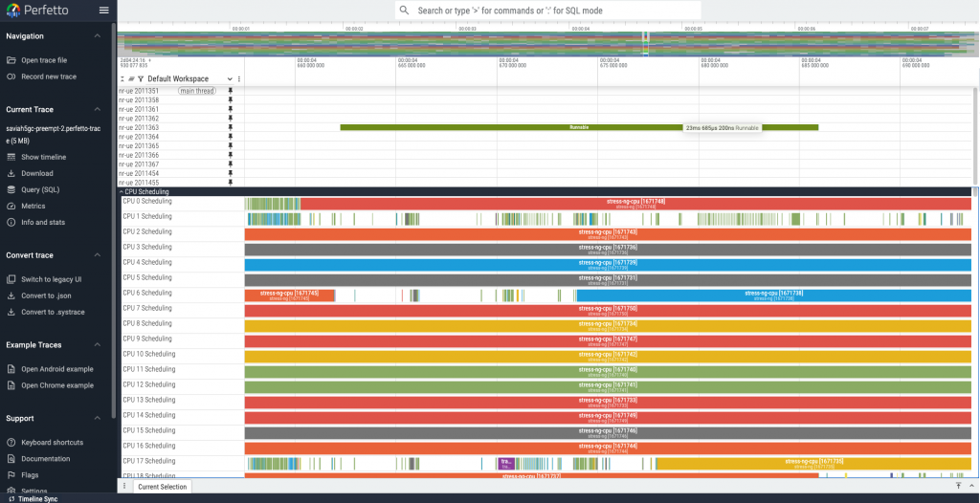This screenshot has height=503, width=980.
Task: Unpin the nr-ue 2011351 track
Action: [x=230, y=91]
